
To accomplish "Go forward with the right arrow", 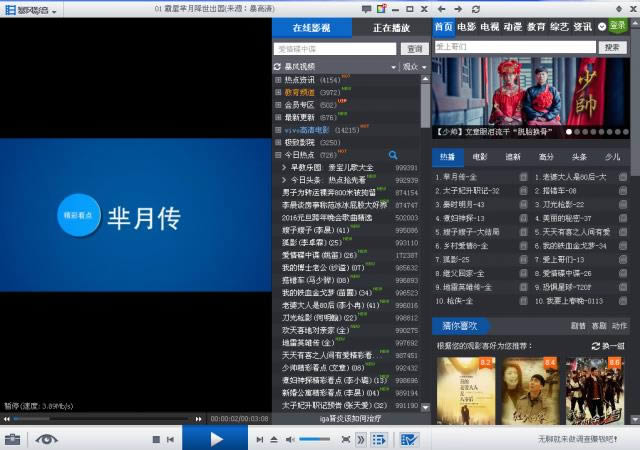I will click(x=458, y=9).
